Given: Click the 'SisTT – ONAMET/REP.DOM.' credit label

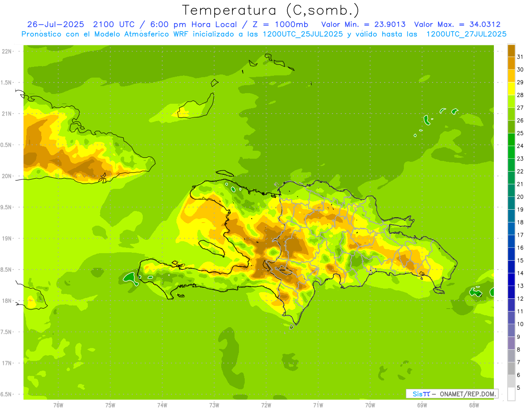Looking at the screenshot, I should click(452, 394).
